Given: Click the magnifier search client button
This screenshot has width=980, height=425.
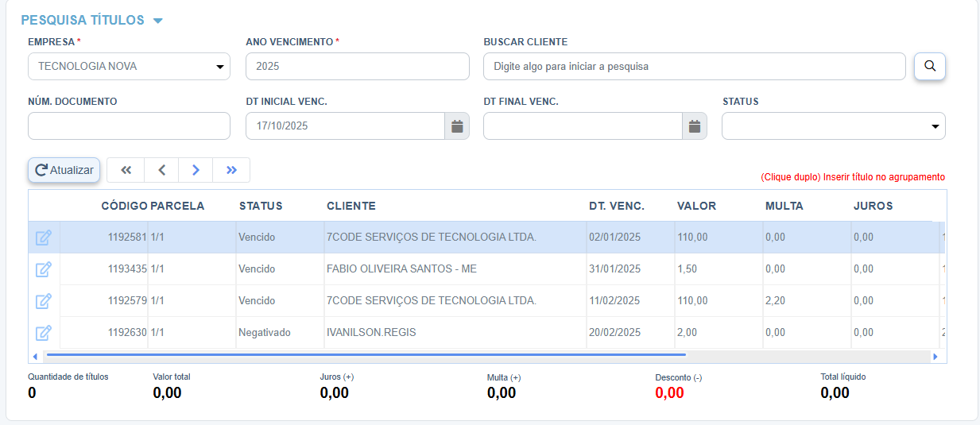Looking at the screenshot, I should point(929,67).
